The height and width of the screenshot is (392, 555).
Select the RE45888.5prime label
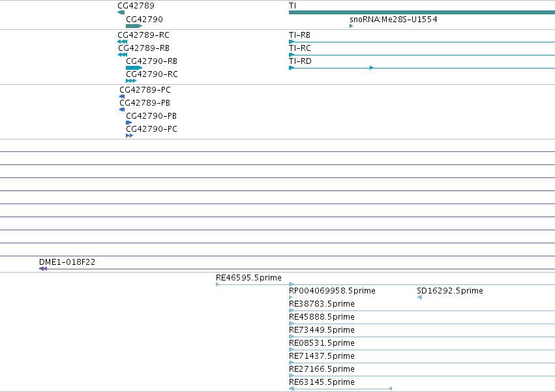(x=322, y=317)
